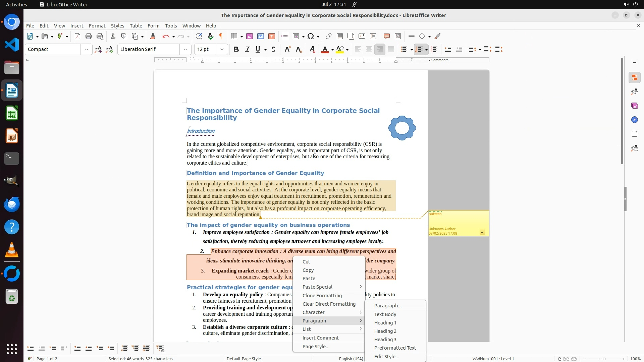
Task: Open the sidebar Gallery icon
Action: tap(634, 106)
